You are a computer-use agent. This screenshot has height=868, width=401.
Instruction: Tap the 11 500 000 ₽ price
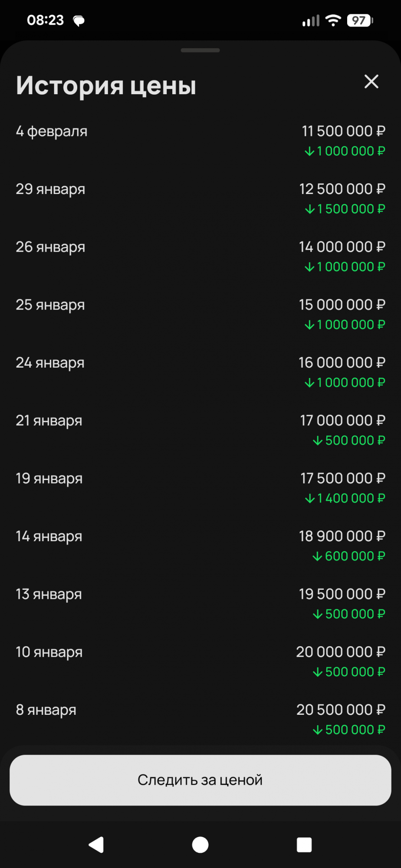coord(343,131)
